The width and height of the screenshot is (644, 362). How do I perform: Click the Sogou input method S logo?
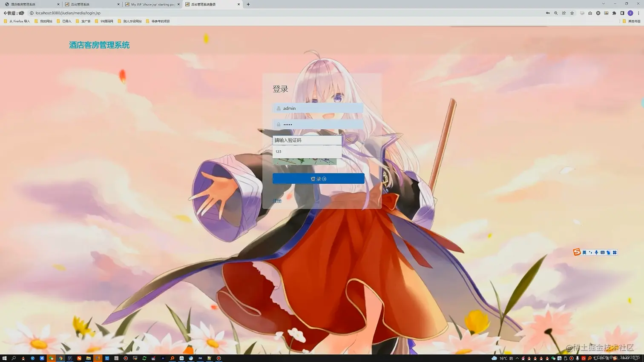[577, 252]
